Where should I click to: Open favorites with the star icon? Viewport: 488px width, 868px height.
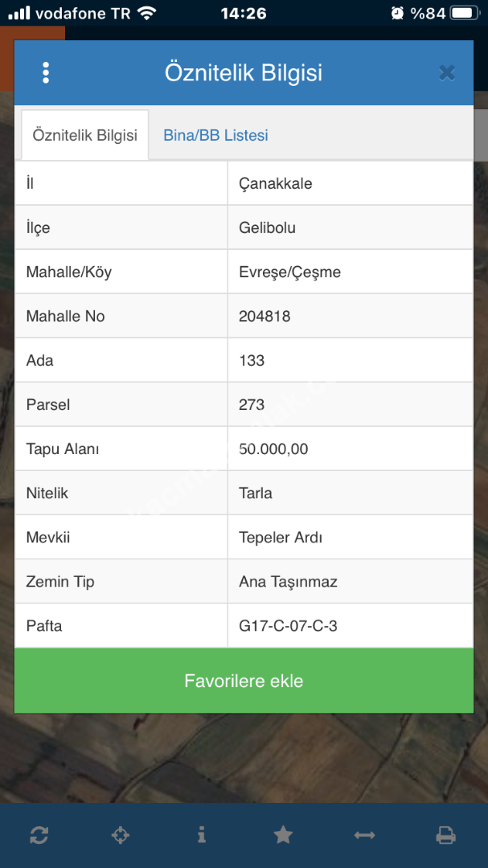(x=283, y=835)
